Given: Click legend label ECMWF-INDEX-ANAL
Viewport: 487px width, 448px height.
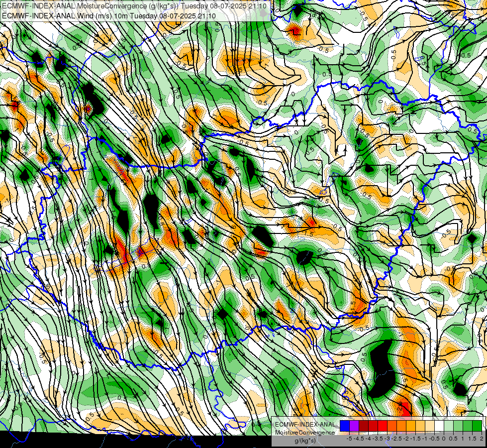Looking at the screenshot, I should 305,425.
